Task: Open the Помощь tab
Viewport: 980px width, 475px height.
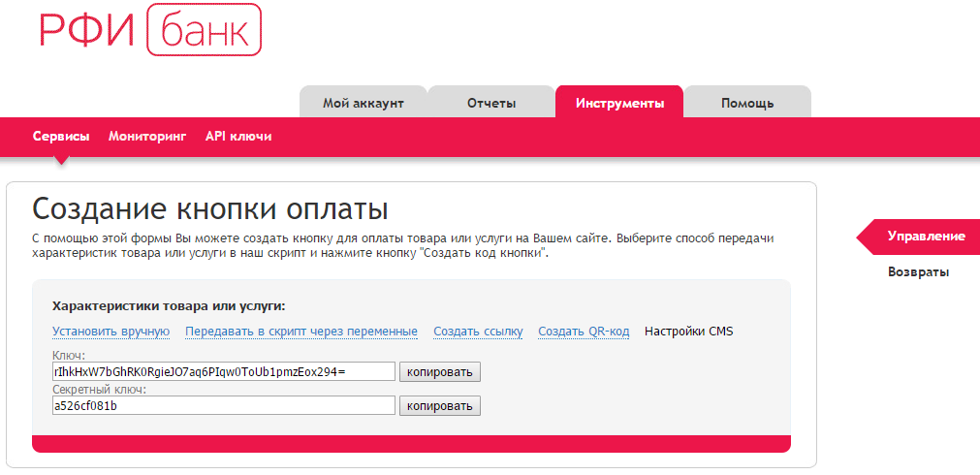Action: point(747,103)
